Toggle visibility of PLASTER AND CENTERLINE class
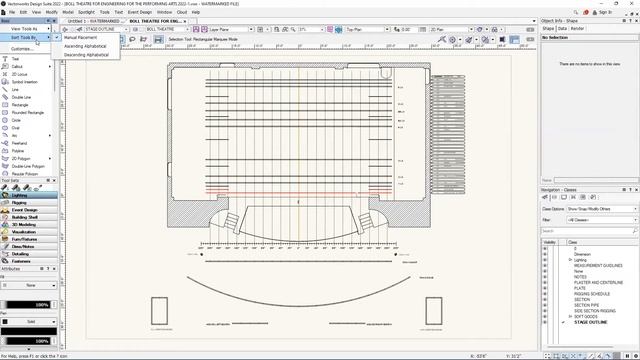The height and width of the screenshot is (360, 640). pos(545,282)
